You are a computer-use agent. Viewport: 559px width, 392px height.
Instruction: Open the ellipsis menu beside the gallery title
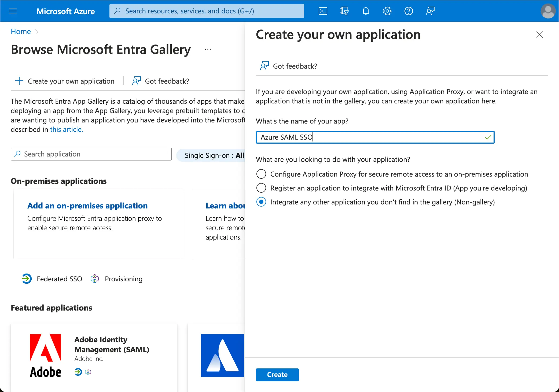(x=208, y=49)
